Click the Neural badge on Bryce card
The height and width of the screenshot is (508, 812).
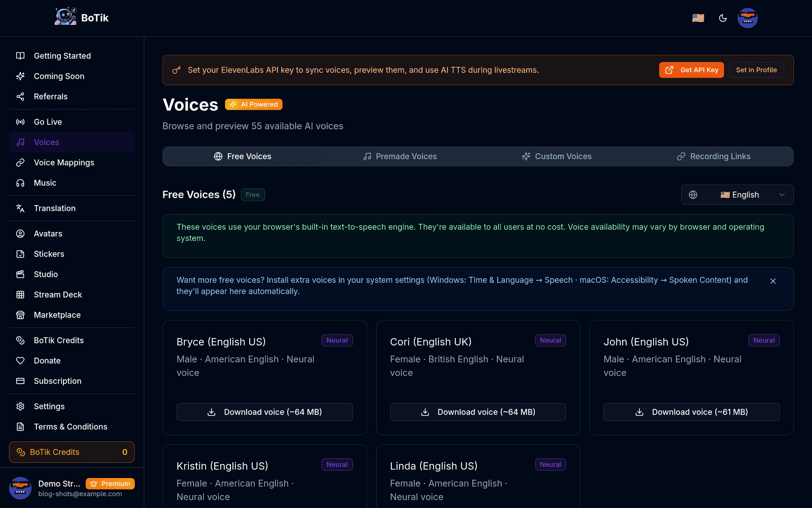click(x=337, y=340)
